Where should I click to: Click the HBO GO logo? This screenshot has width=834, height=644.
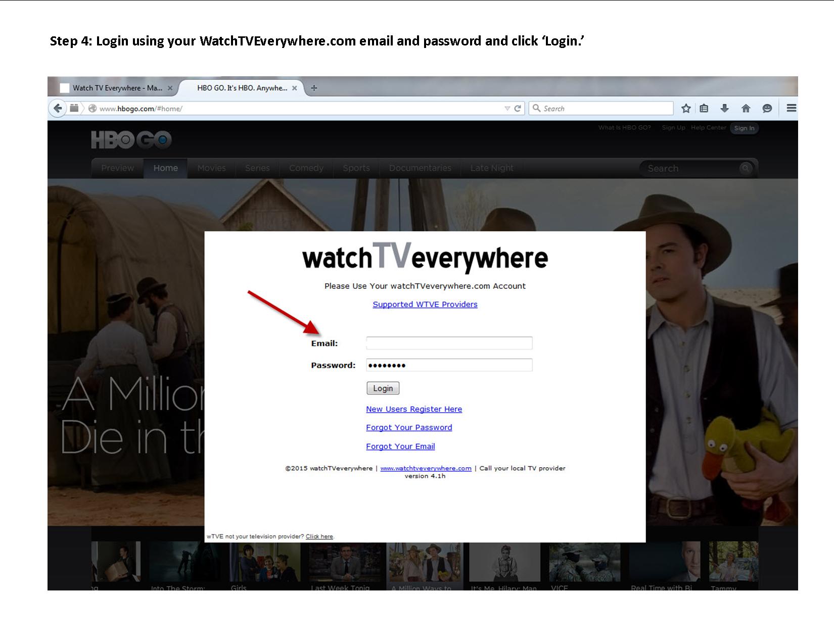coord(131,140)
